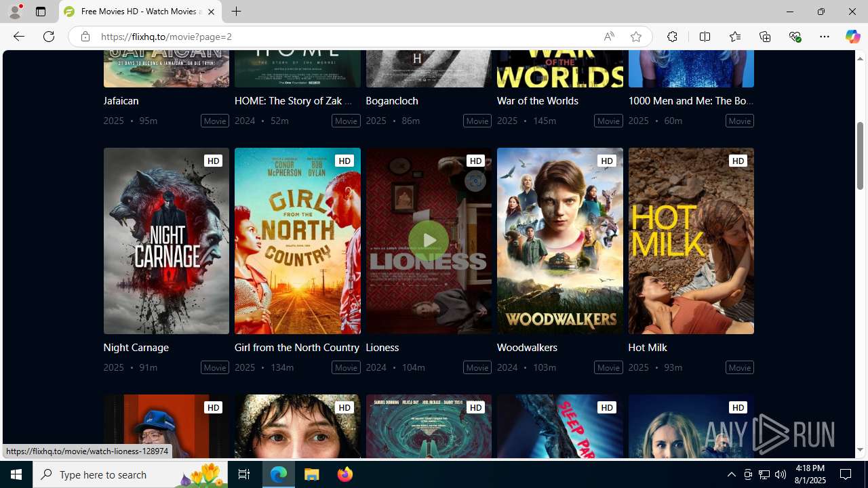Click the vertical page scrollbar thumb
The height and width of the screenshot is (488, 868).
click(x=860, y=156)
